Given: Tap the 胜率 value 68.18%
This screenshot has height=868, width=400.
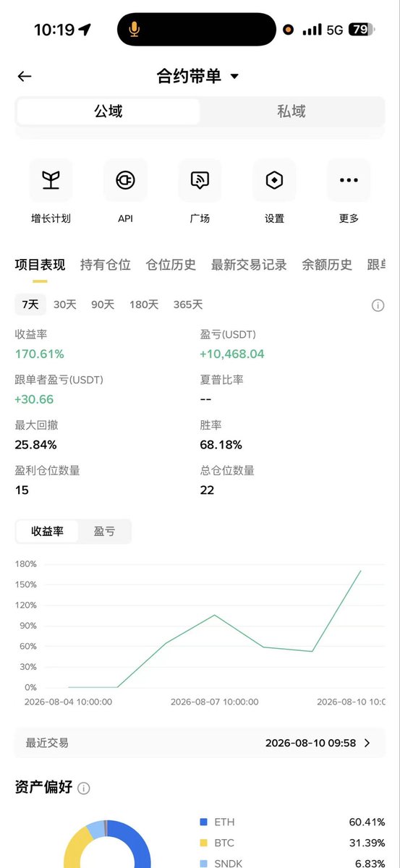Looking at the screenshot, I should (221, 444).
